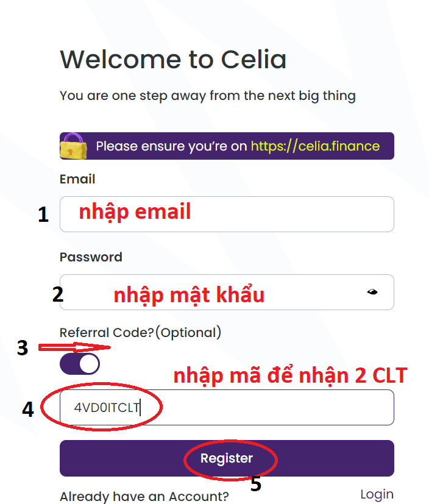Viewport: 429px width, 504px height.
Task: Click the "one step away" subtitle text
Action: click(x=207, y=96)
